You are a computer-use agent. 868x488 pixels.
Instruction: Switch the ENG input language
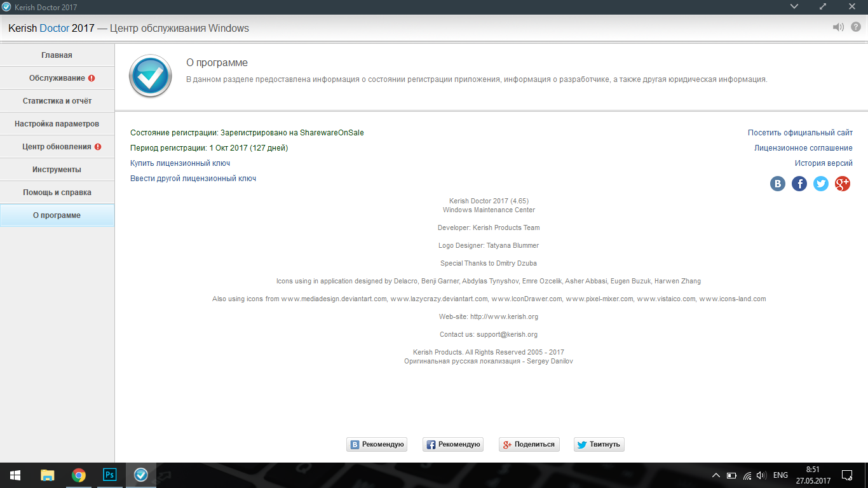pos(780,475)
